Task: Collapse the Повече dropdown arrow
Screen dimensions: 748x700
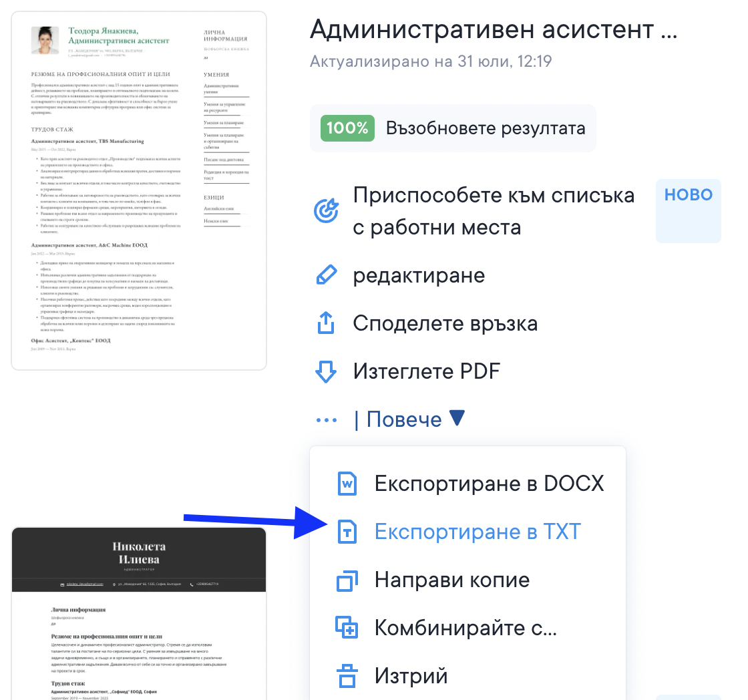Action: [x=456, y=419]
